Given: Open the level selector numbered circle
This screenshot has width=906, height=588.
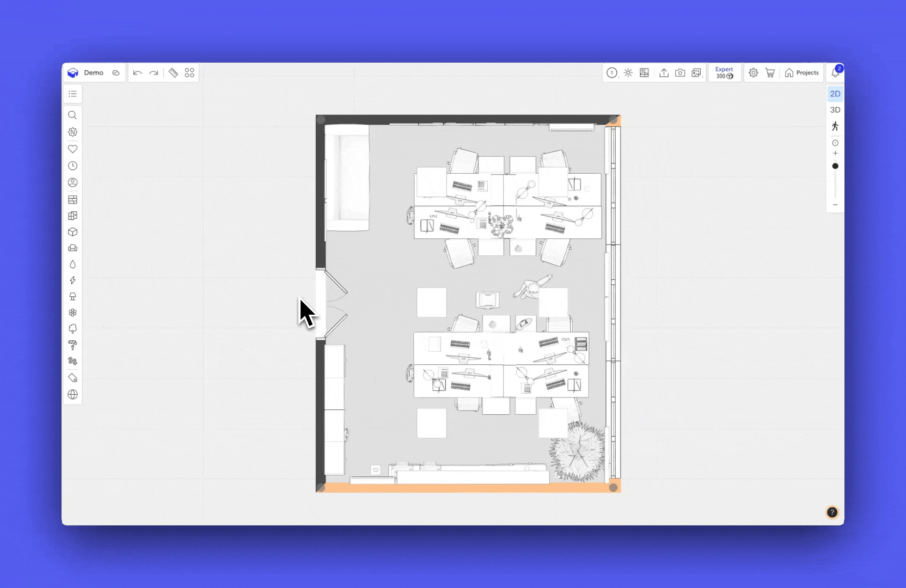Looking at the screenshot, I should point(612,73).
